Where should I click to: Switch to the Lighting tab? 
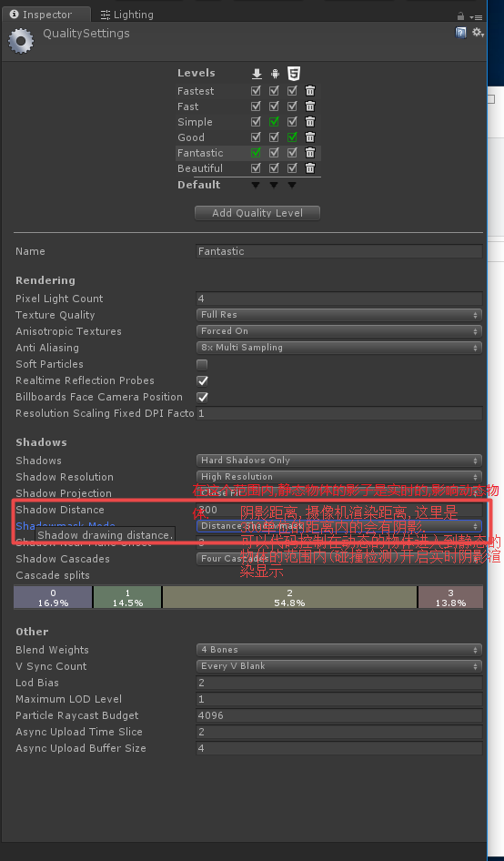pos(126,15)
